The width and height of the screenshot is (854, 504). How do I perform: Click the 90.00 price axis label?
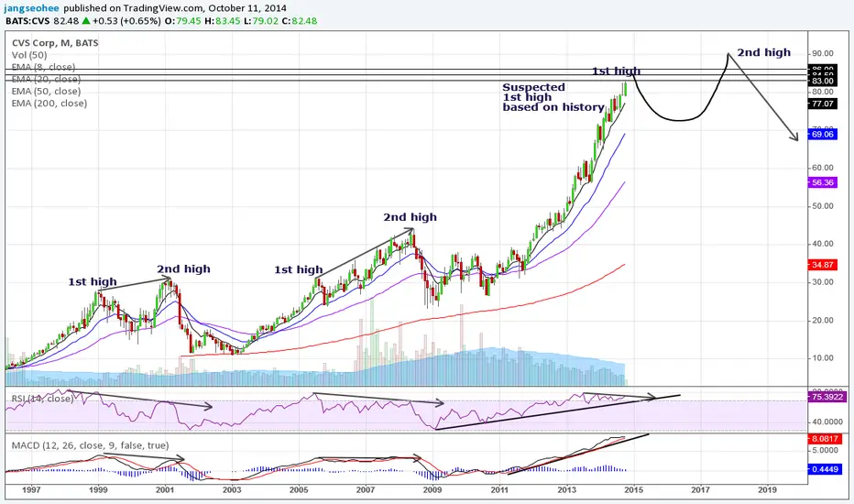click(x=823, y=53)
